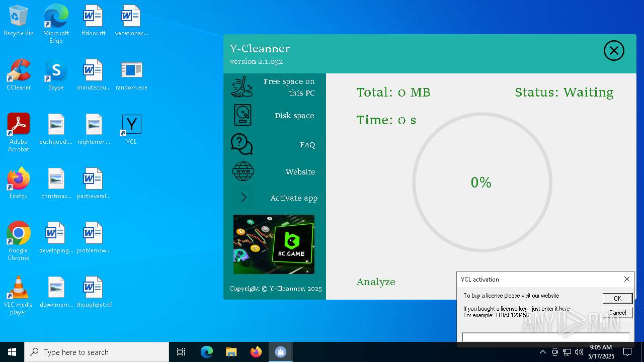Screen dimensions: 644x362
Task: Click the 0% circular progress indicator
Action: point(482,182)
